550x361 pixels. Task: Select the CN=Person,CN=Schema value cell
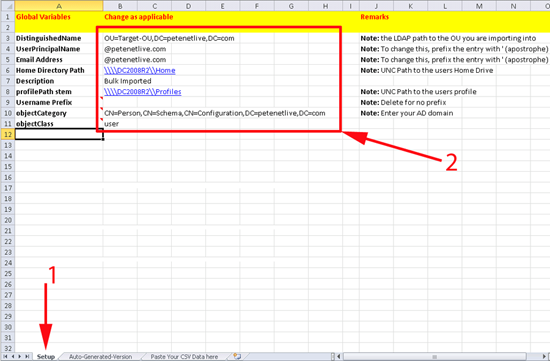pos(215,113)
